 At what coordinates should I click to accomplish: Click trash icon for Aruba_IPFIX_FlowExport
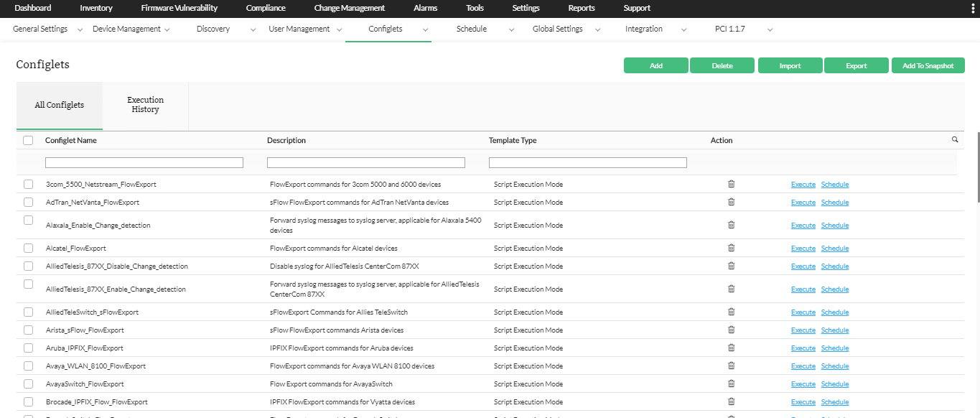point(731,348)
